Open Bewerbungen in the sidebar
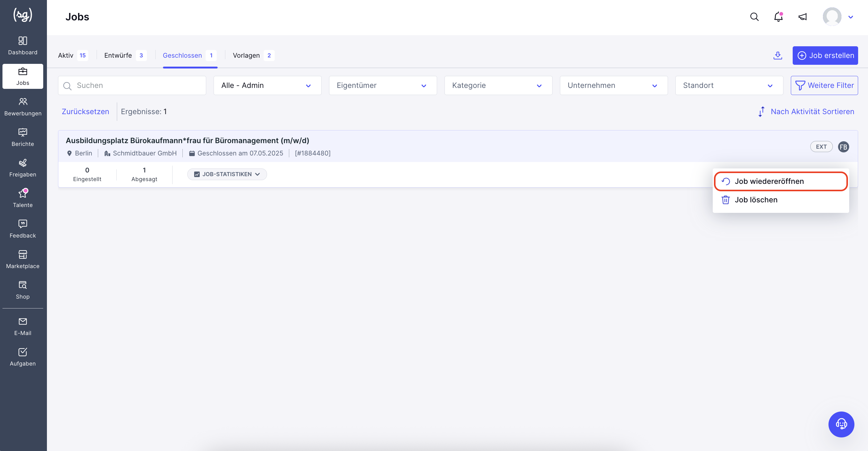The image size is (868, 451). pos(23,107)
